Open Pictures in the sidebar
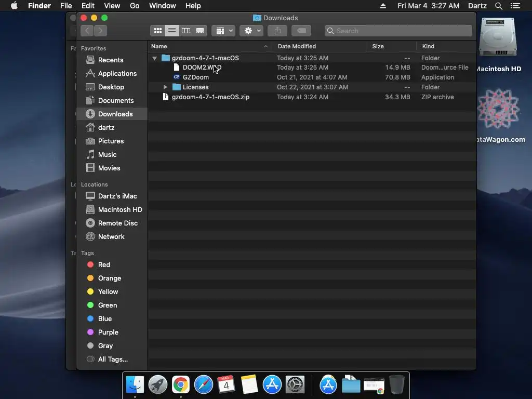 point(112,141)
